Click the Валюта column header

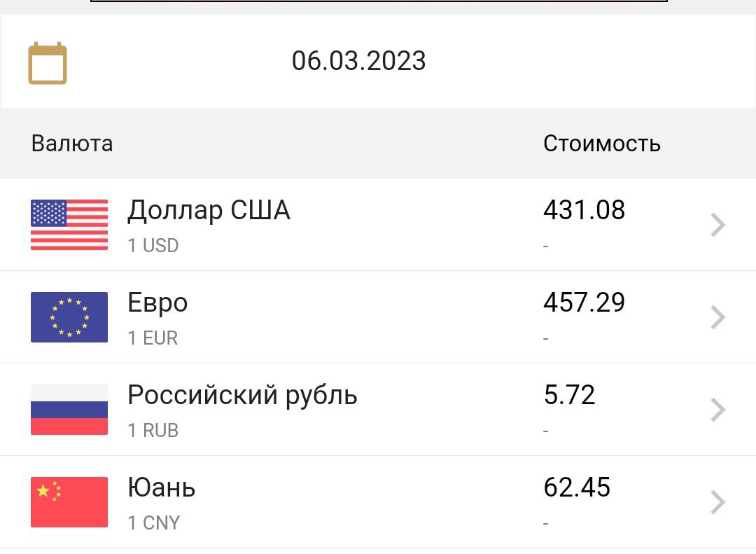click(72, 144)
